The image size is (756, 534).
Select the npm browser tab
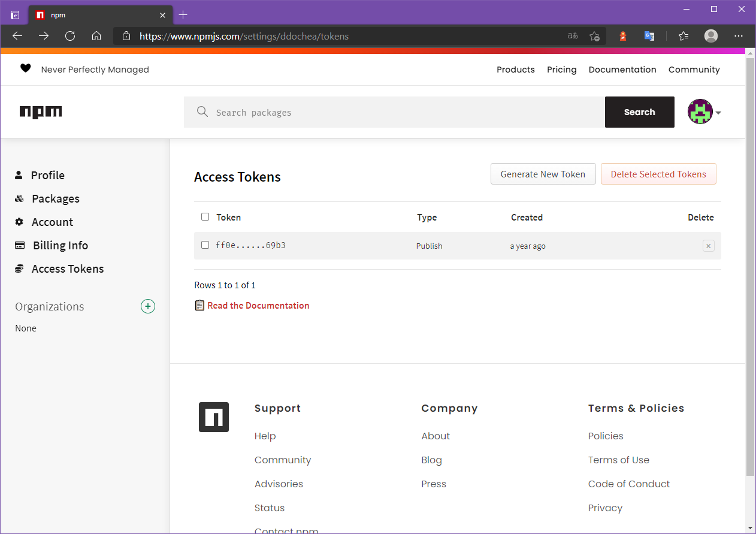click(x=100, y=15)
